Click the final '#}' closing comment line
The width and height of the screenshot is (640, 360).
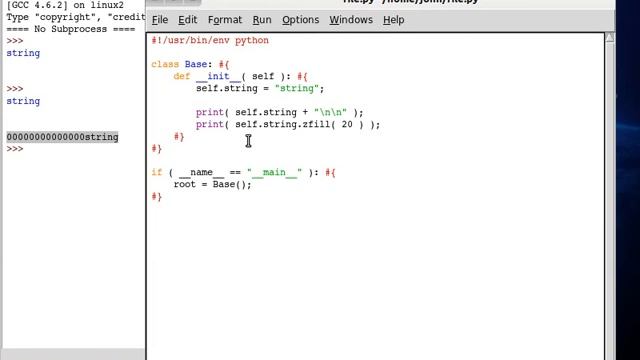[x=157, y=197]
